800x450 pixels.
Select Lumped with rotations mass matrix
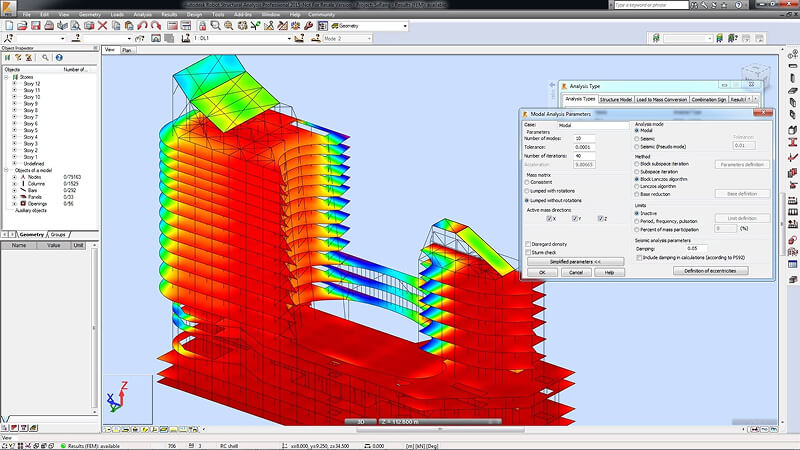coord(527,191)
